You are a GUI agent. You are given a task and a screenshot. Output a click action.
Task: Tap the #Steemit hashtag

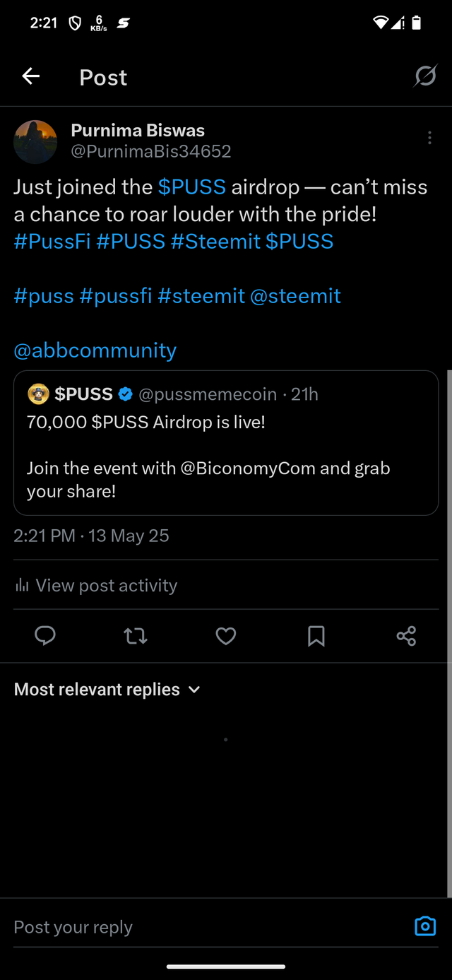point(215,242)
